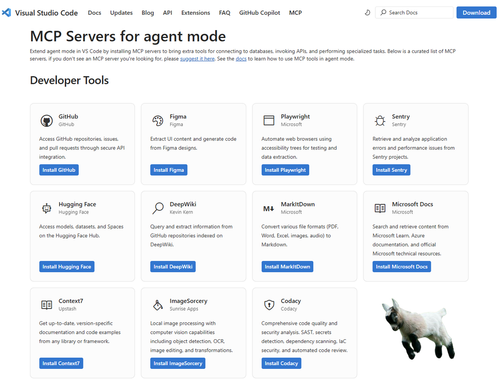The image size is (500, 384).
Task: Click the Install MarkItDown button
Action: pos(287,267)
